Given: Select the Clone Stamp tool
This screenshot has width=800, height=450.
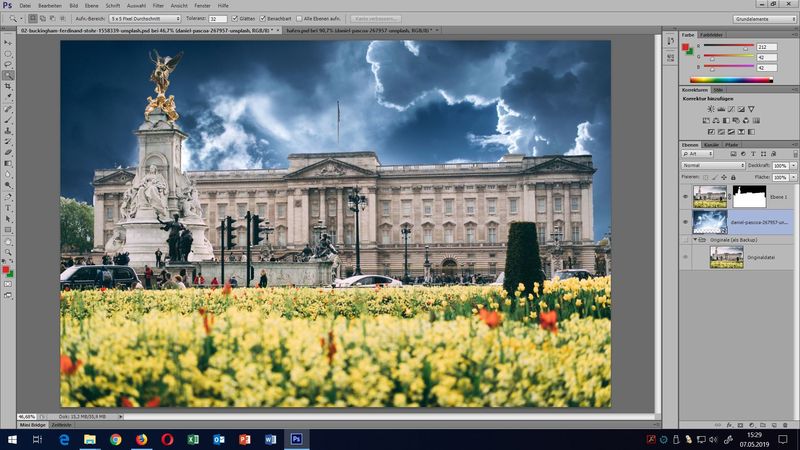Looking at the screenshot, I should click(x=8, y=131).
